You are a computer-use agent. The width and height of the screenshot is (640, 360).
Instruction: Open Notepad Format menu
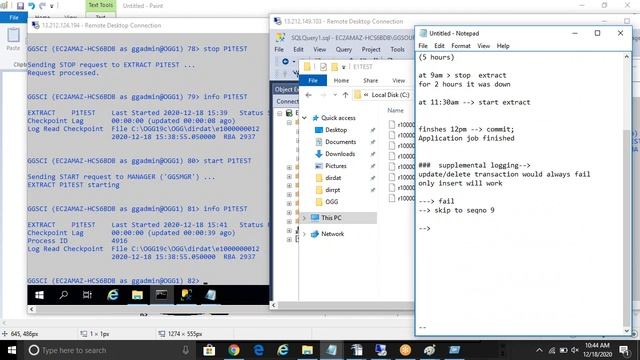pyautogui.click(x=461, y=46)
